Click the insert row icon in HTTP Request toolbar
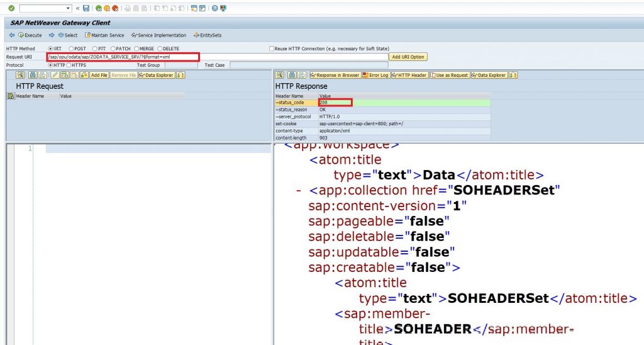Screen dimensions: 644x345 [x=65, y=76]
